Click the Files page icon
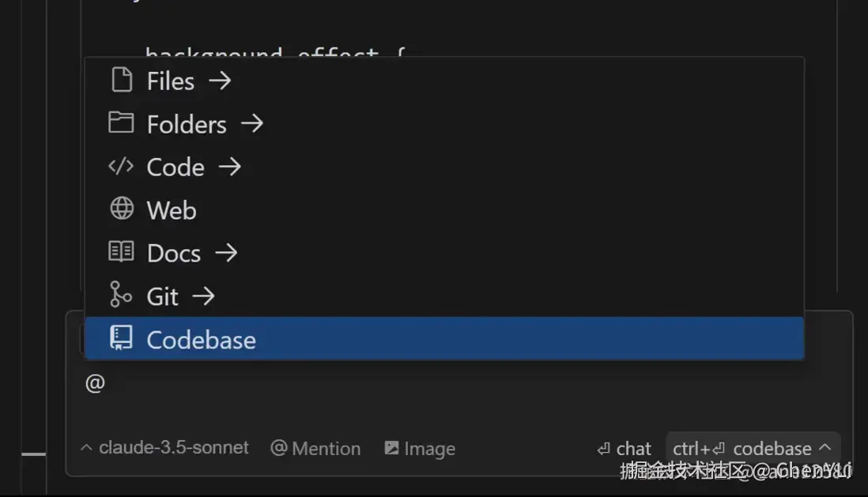The width and height of the screenshot is (868, 497). pyautogui.click(x=121, y=80)
